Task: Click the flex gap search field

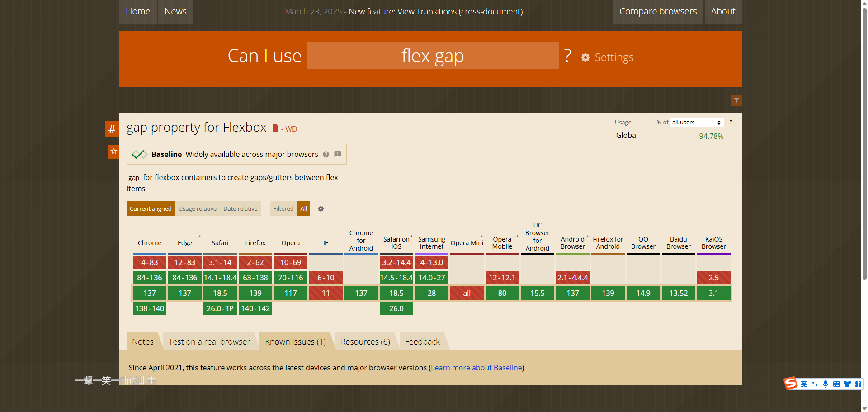Action: (433, 56)
